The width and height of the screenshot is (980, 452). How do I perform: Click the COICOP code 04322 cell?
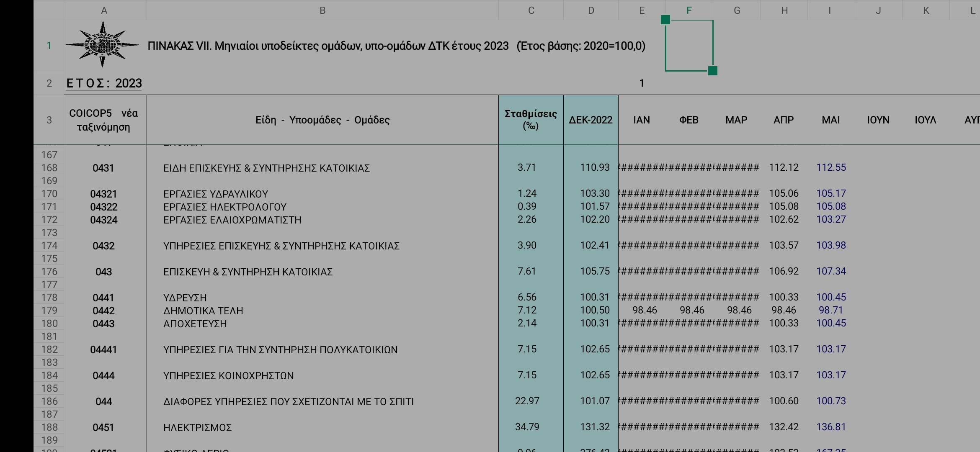click(x=104, y=207)
